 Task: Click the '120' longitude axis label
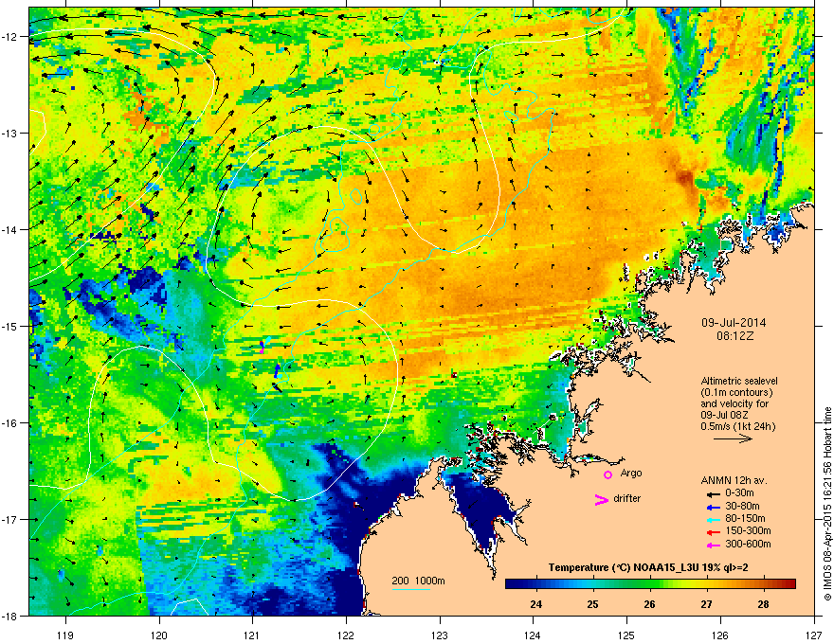pyautogui.click(x=159, y=635)
